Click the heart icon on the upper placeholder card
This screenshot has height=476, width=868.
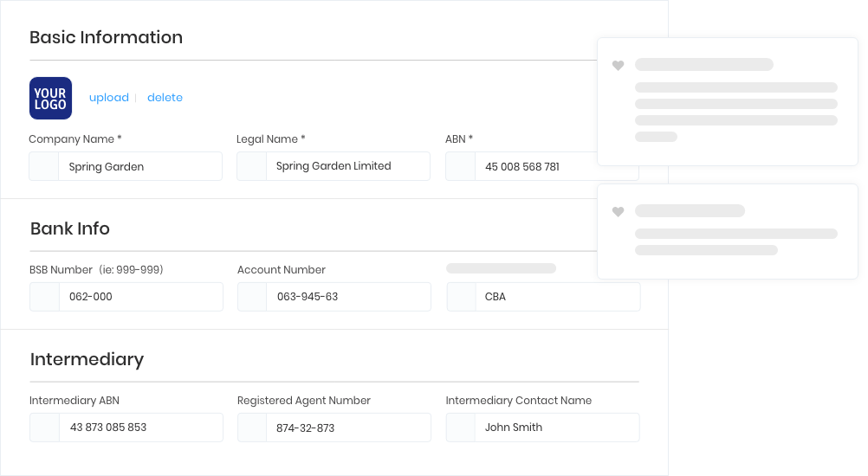[x=618, y=65]
